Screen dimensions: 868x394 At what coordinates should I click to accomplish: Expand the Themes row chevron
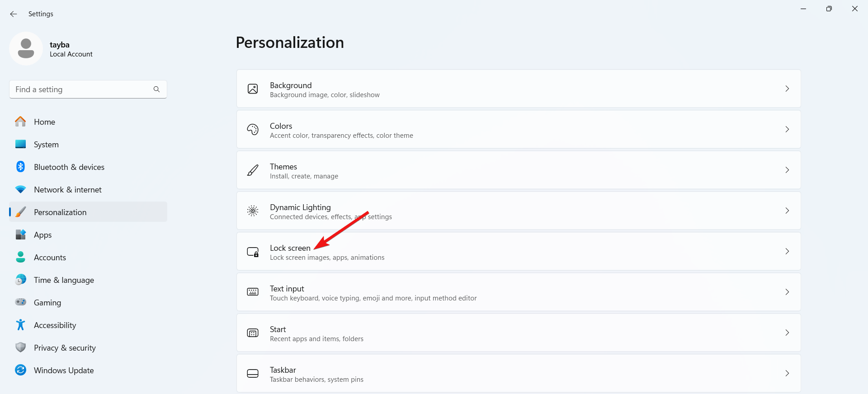tap(787, 170)
